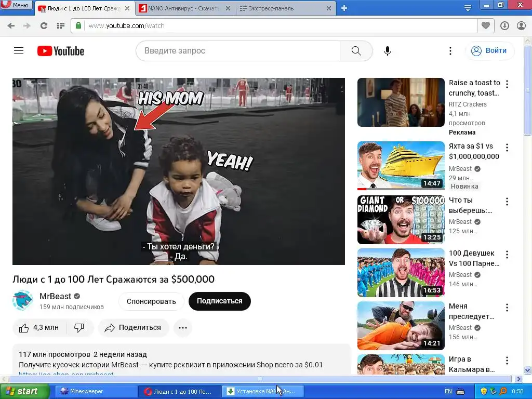Open the MrBeast channel name link

[55, 296]
